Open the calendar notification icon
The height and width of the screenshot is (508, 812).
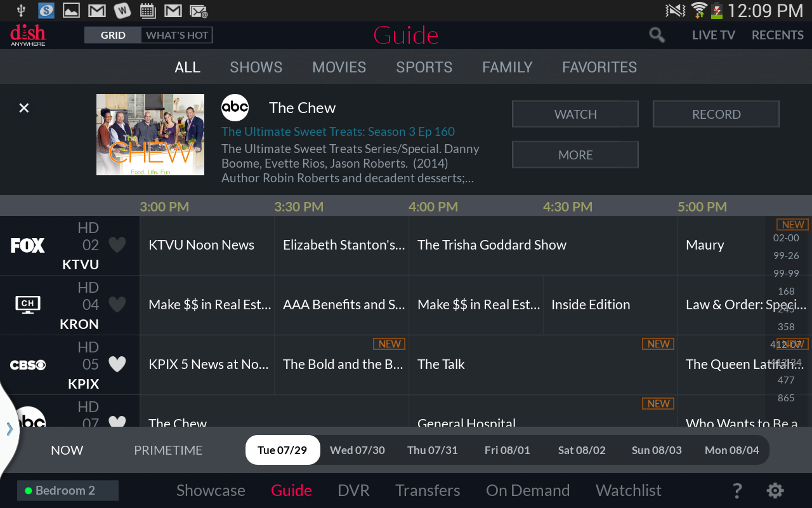pos(147,10)
